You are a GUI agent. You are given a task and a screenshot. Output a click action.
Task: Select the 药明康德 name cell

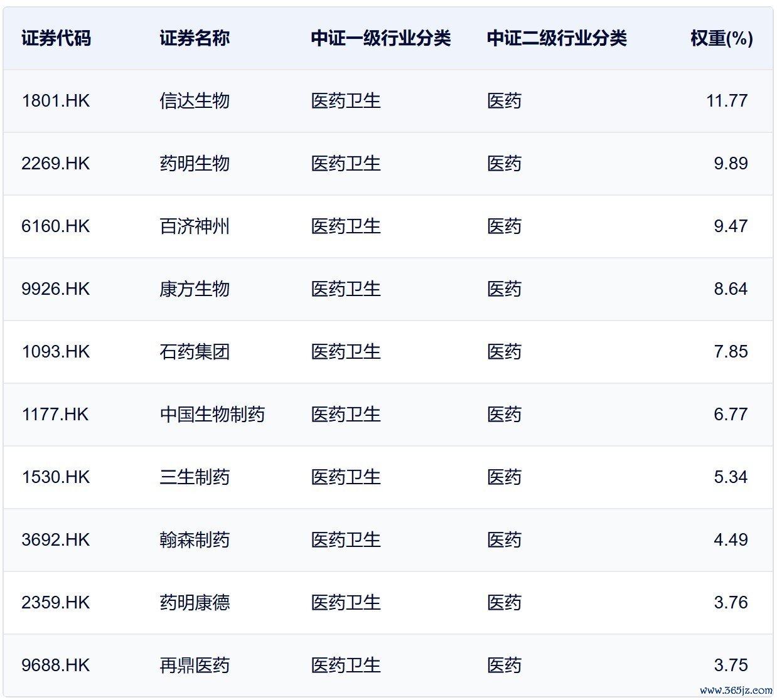(195, 603)
